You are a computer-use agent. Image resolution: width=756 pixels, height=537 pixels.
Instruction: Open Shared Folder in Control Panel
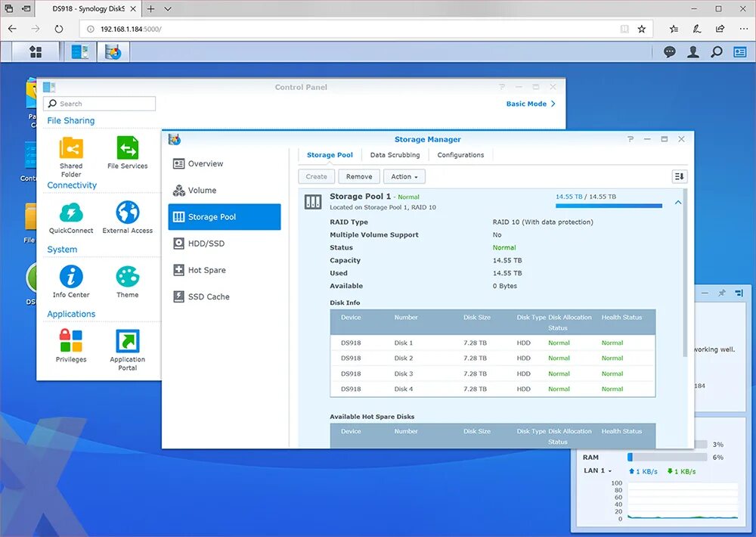(71, 157)
